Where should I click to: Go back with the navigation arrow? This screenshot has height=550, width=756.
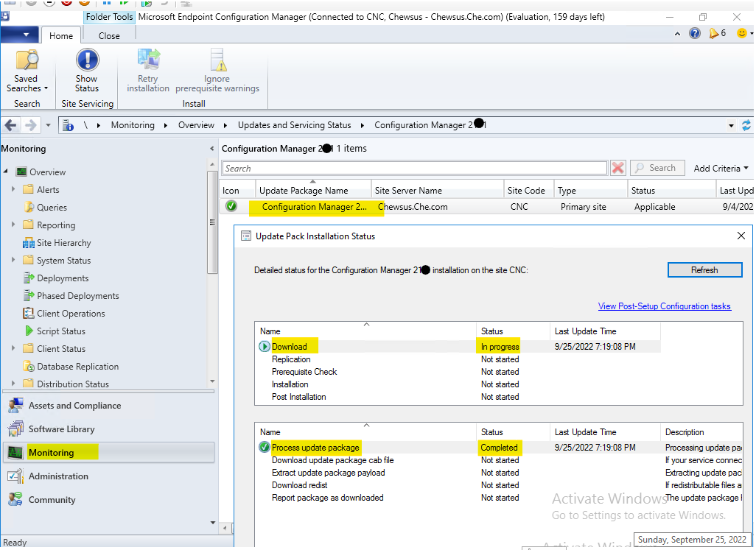click(x=10, y=125)
